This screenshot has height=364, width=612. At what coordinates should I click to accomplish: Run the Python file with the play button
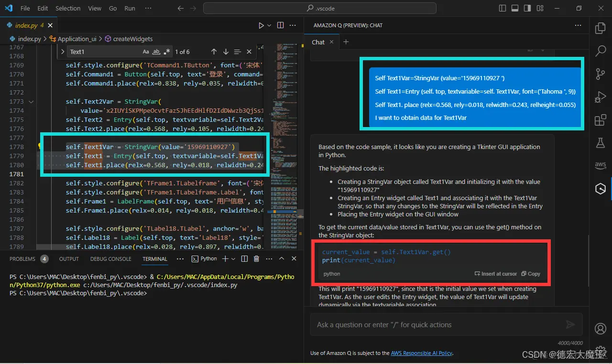(x=261, y=25)
